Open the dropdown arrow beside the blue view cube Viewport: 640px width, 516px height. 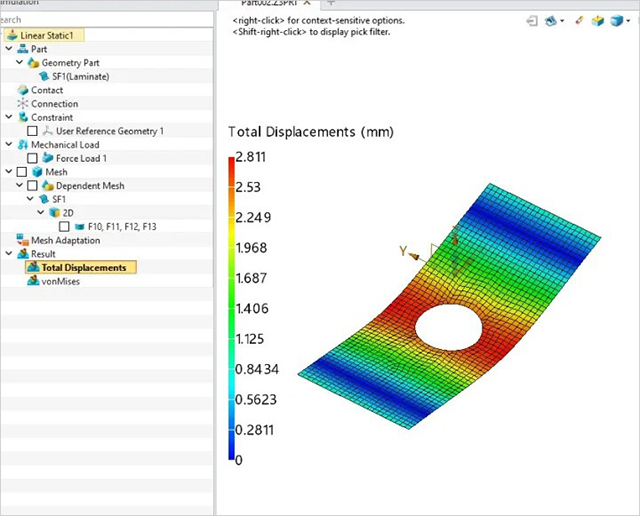[628, 21]
